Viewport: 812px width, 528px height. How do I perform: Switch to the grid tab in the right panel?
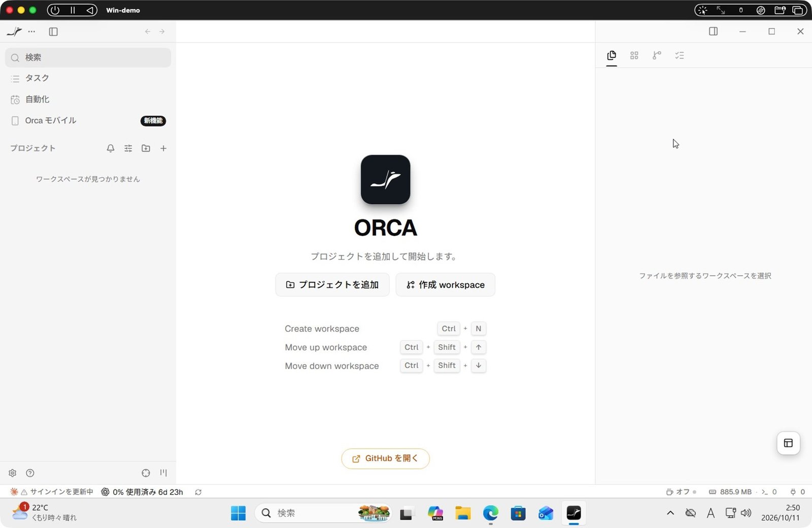click(634, 55)
